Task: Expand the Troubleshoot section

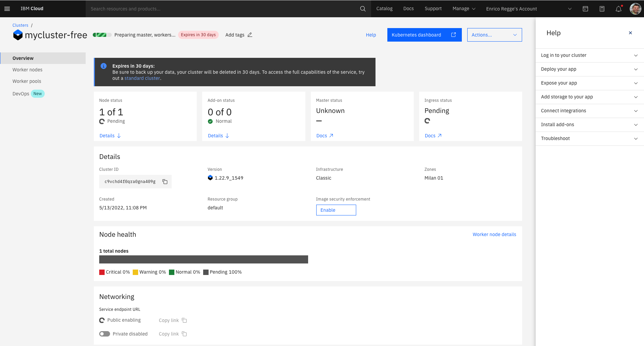Action: (x=590, y=139)
